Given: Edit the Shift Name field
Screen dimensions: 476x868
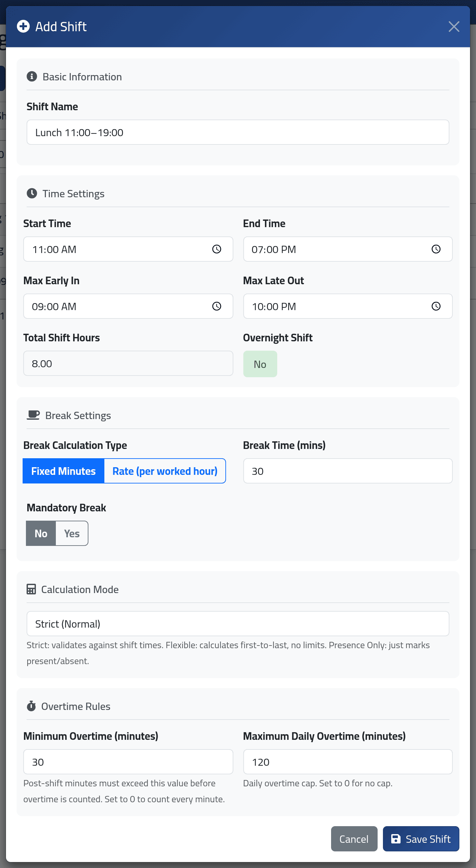Looking at the screenshot, I should coord(238,132).
